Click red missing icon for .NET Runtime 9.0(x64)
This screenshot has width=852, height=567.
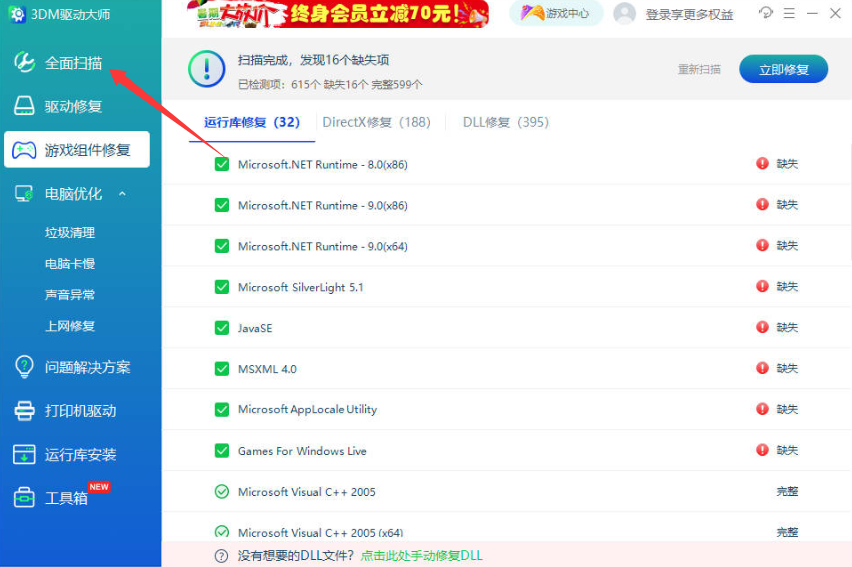(762, 245)
